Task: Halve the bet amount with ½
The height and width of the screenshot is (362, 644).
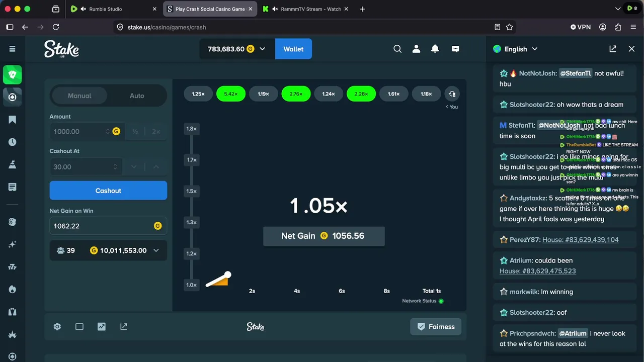Action: [x=135, y=131]
